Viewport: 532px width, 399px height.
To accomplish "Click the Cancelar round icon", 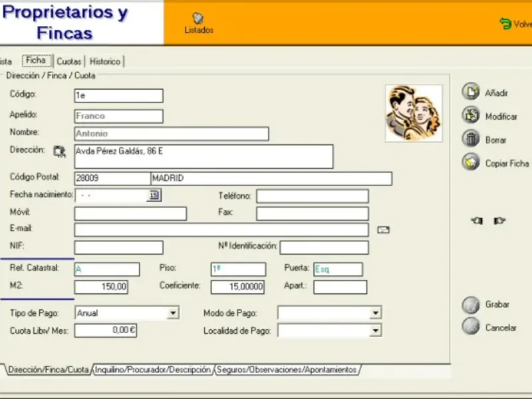I will tap(471, 327).
